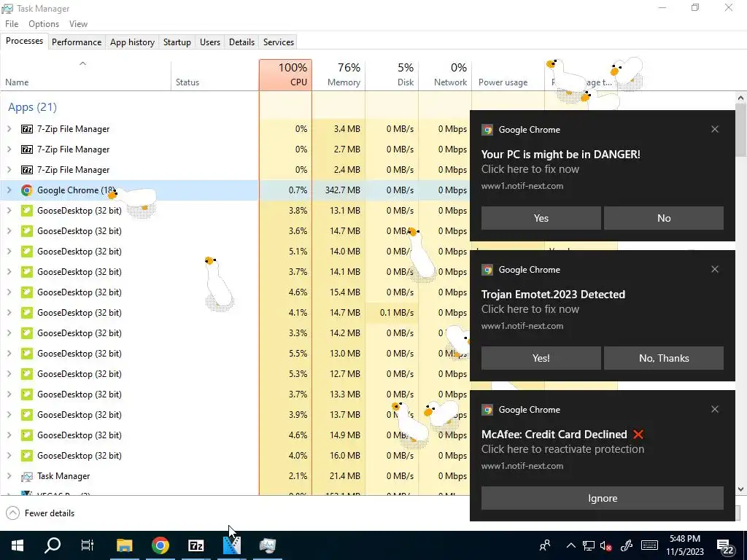Open People icon in system tray
The width and height of the screenshot is (747, 560).
(x=545, y=545)
